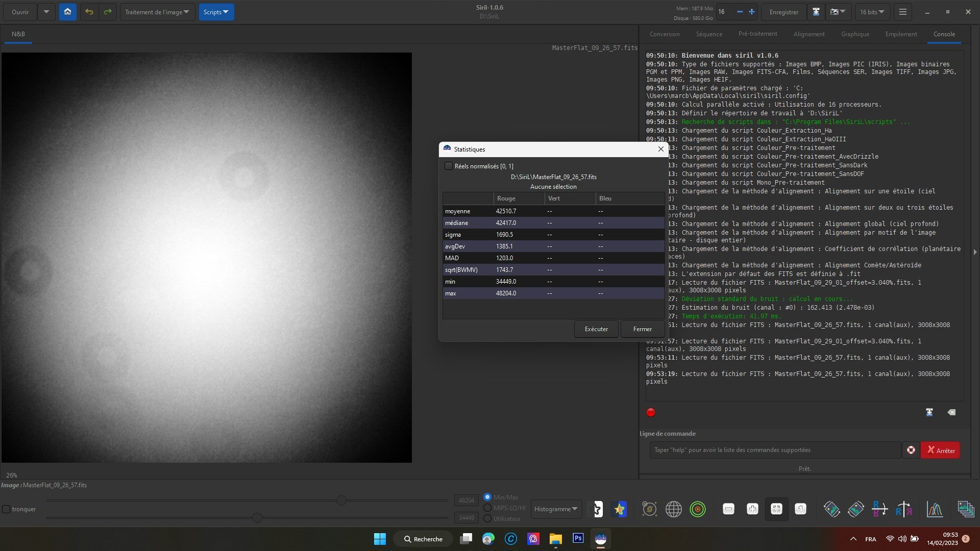Click the Enregistrer button
980x551 pixels.
(783, 12)
